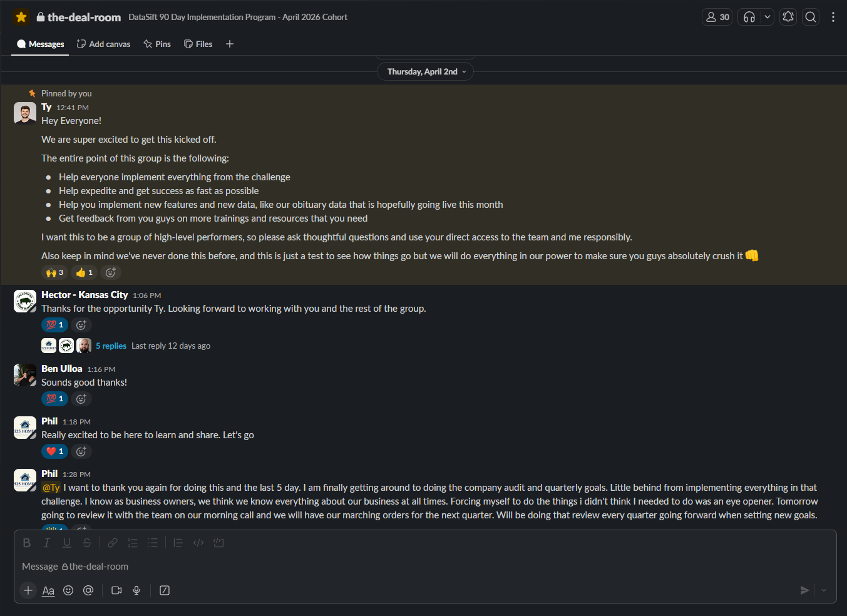
Task: Click the message input field
Action: pos(376,566)
